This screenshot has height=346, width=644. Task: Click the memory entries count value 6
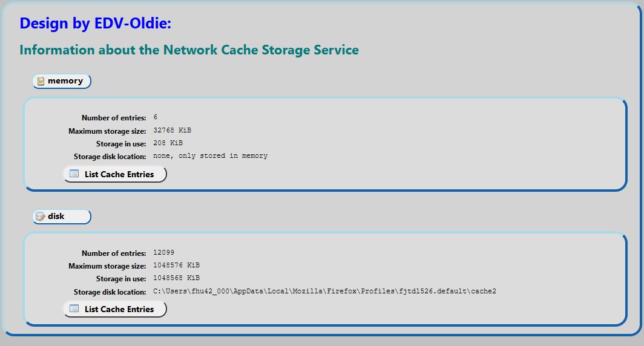click(x=156, y=117)
